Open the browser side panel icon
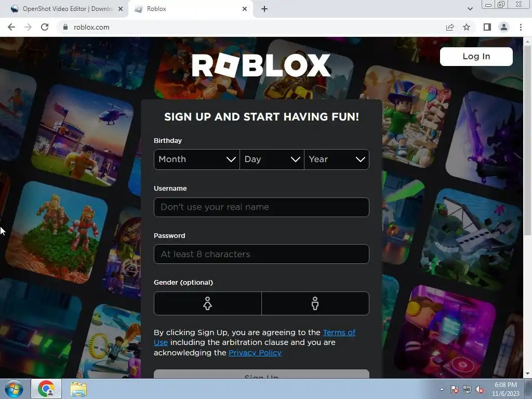This screenshot has width=532, height=399. point(487,27)
